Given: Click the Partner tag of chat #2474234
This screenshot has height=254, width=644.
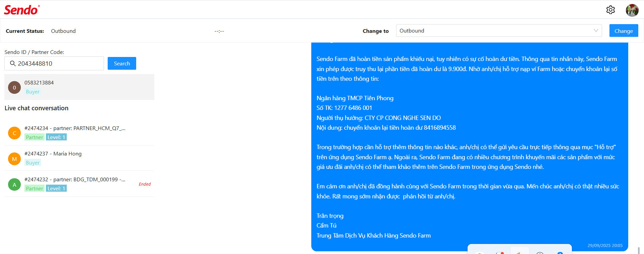Looking at the screenshot, I should (x=35, y=137).
